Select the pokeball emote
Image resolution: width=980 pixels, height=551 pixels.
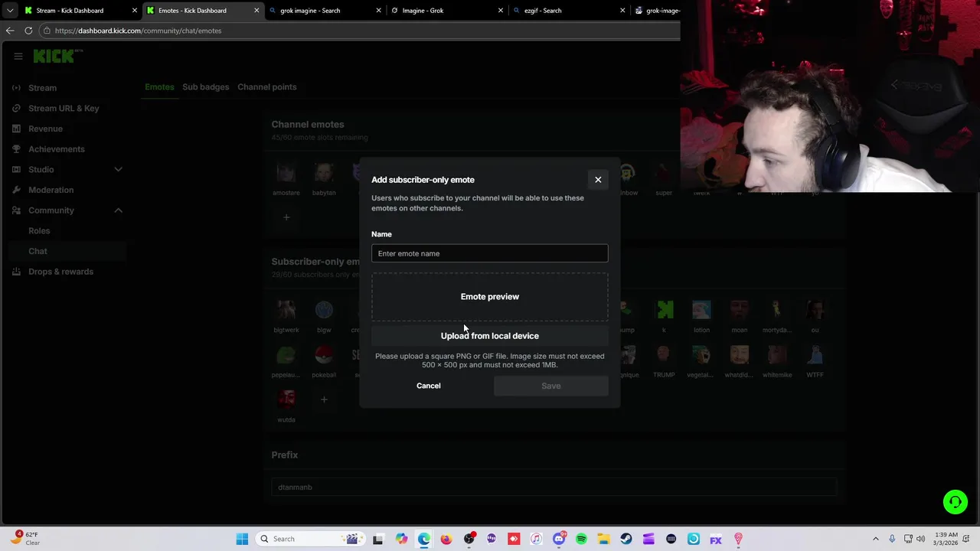click(324, 355)
